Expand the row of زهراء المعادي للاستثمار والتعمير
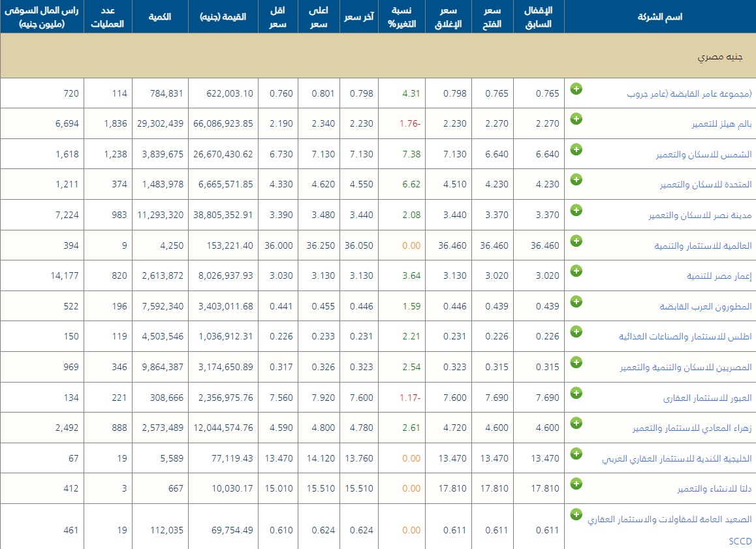 [576, 423]
